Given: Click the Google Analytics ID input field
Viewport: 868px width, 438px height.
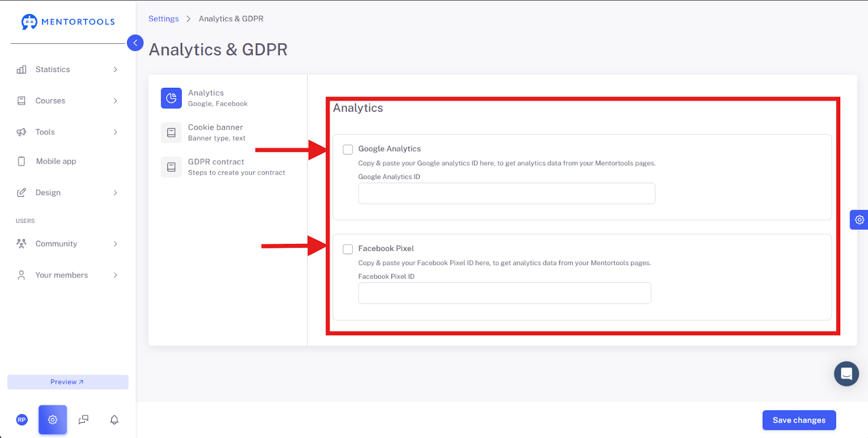Looking at the screenshot, I should 507,194.
